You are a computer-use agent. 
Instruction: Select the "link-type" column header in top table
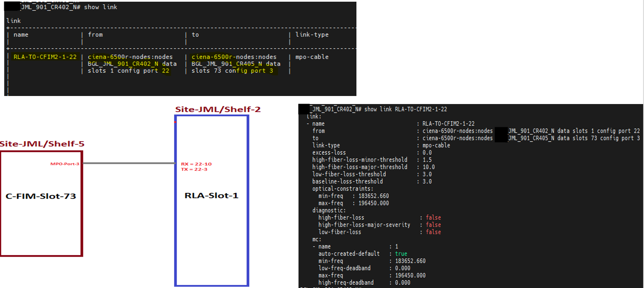pos(312,35)
